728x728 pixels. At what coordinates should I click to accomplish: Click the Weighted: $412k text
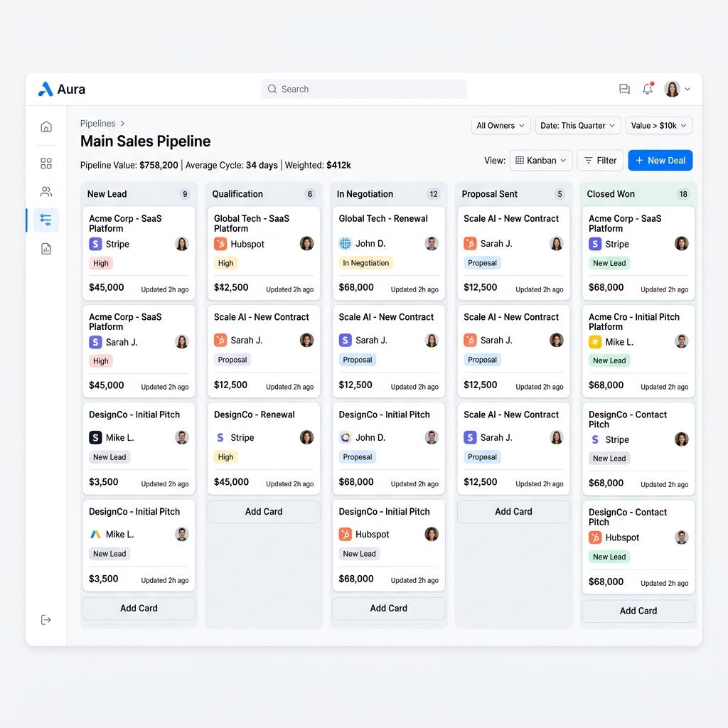click(318, 165)
